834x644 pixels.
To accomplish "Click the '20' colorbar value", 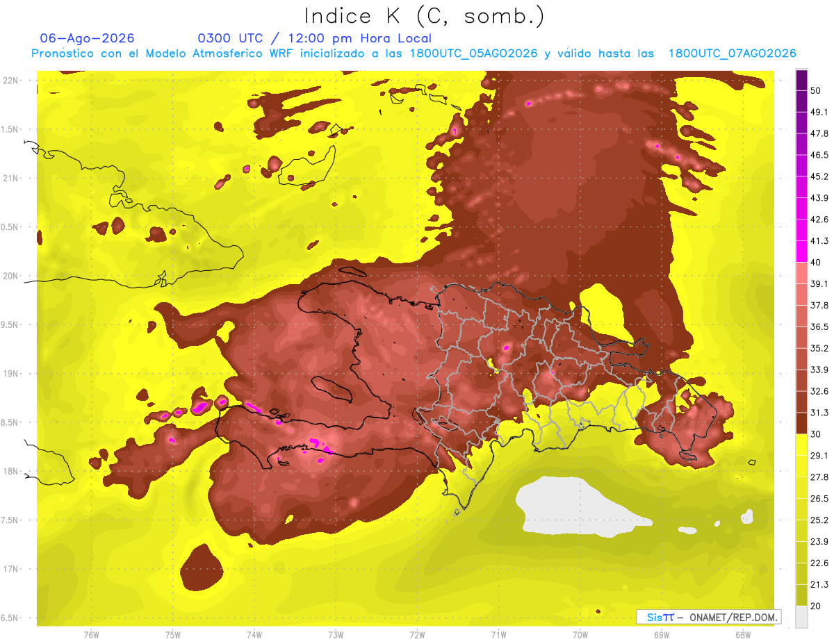I will pyautogui.click(x=817, y=606).
